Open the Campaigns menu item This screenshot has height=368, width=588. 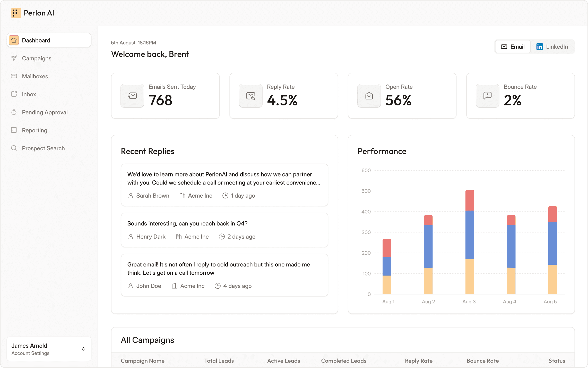[37, 58]
